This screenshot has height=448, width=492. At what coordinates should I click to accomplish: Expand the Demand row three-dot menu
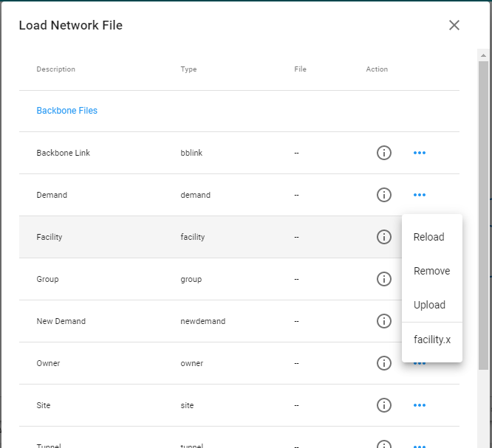[420, 195]
